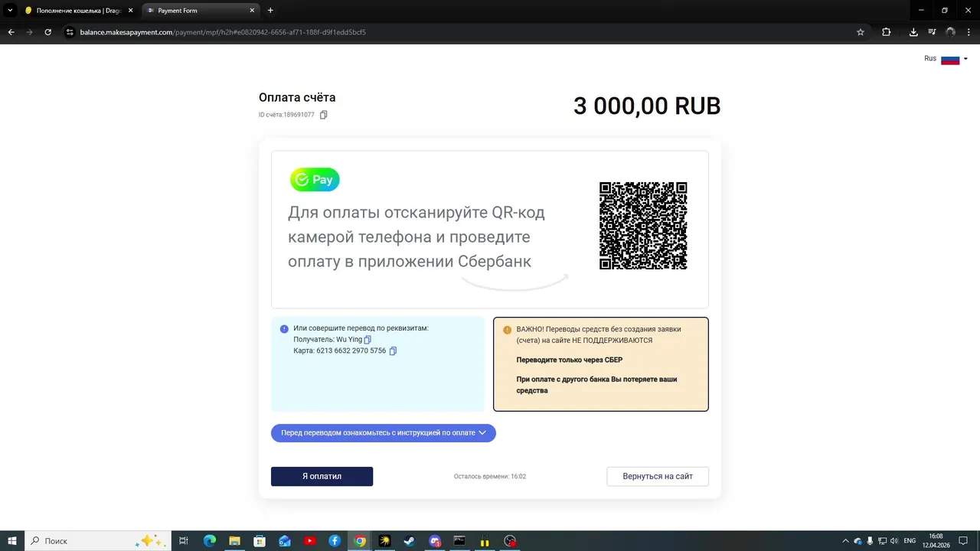Click the address bar URL

click(223, 32)
